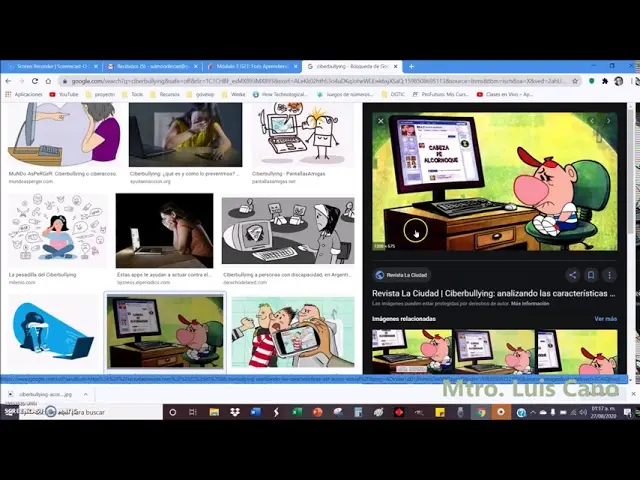Image resolution: width=640 pixels, height=480 pixels.
Task: Open the Weike bookmarks folder
Action: click(234, 94)
